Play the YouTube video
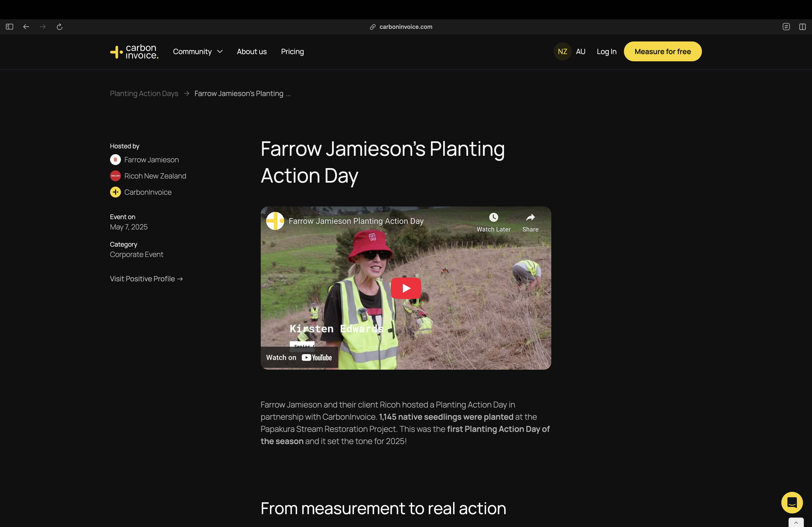This screenshot has width=812, height=527. (x=406, y=288)
